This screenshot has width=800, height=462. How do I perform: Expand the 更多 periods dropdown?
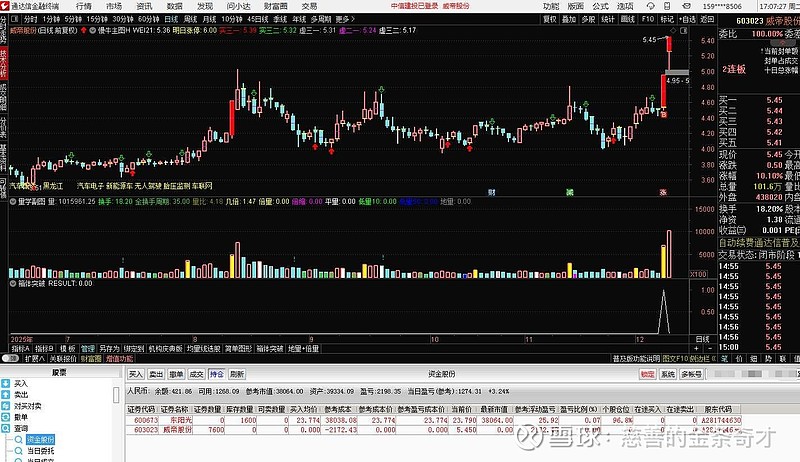coord(344,19)
